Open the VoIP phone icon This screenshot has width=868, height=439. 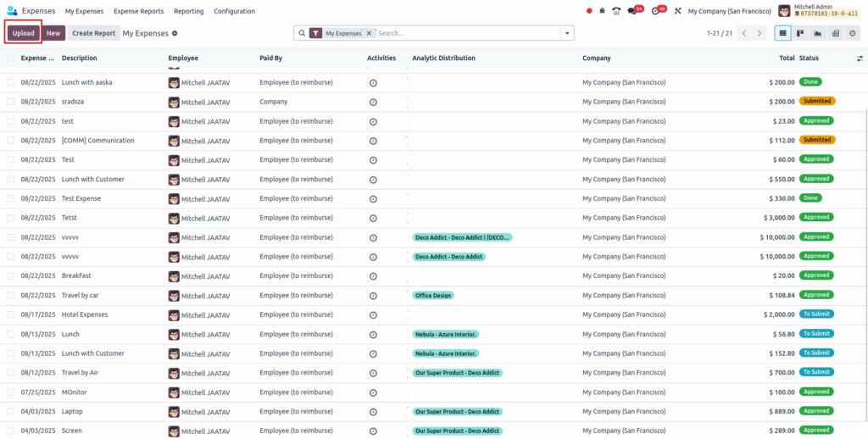(x=616, y=11)
